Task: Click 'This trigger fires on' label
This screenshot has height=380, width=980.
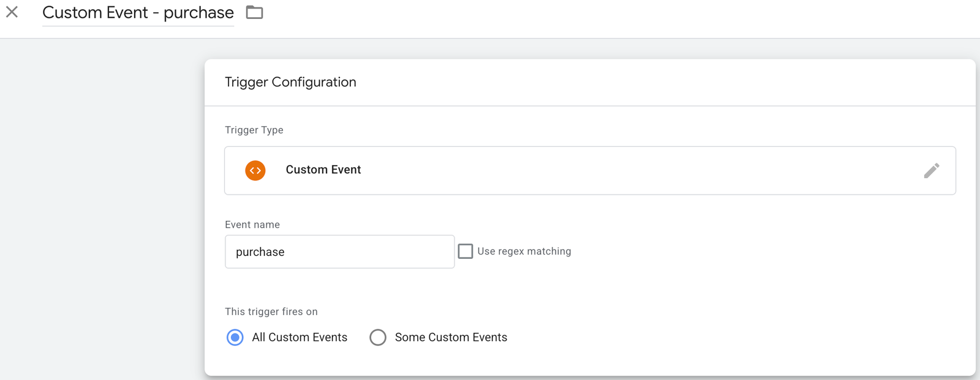Action: pyautogui.click(x=271, y=311)
